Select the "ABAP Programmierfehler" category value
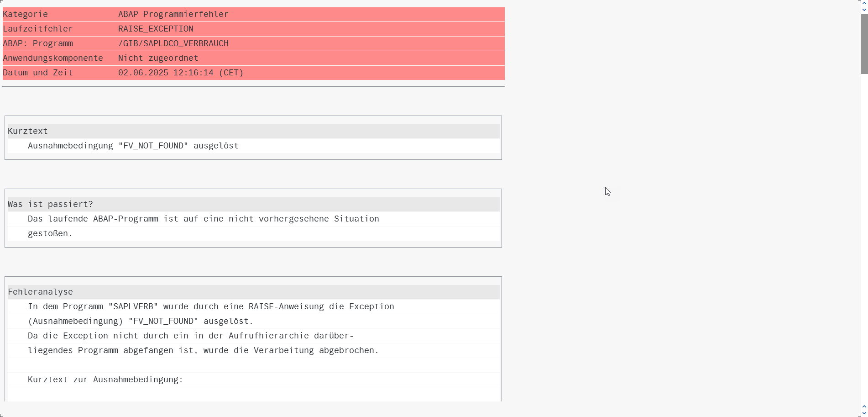The image size is (868, 417). pos(173,14)
